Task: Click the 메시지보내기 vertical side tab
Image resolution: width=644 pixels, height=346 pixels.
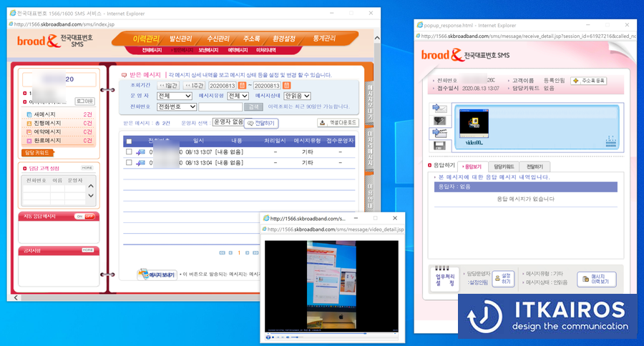Action: 370,103
